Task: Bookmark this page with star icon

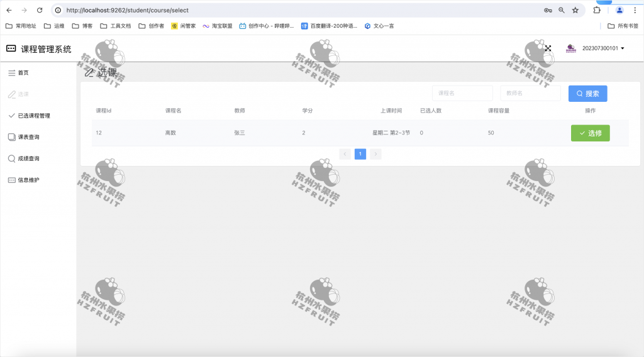Action: [x=575, y=10]
